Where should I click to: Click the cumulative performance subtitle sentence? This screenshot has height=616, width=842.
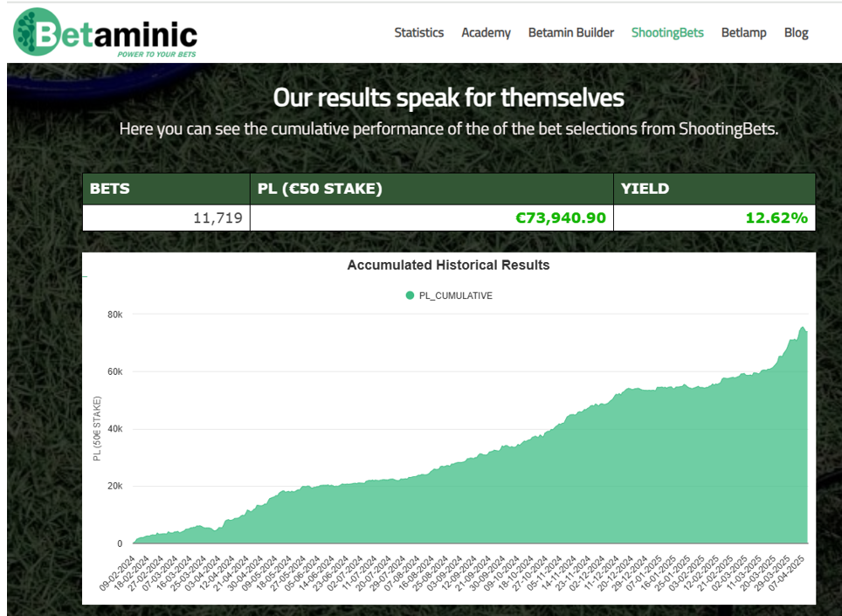(448, 129)
